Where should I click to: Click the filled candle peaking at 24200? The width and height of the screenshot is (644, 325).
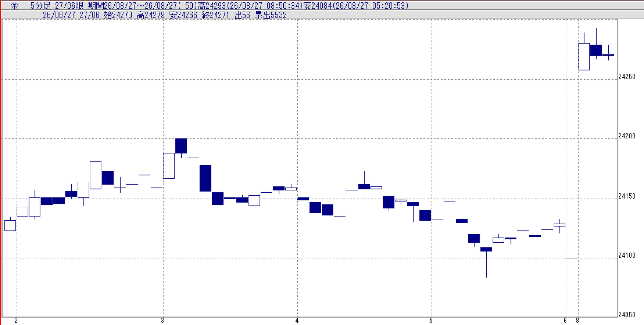click(181, 146)
